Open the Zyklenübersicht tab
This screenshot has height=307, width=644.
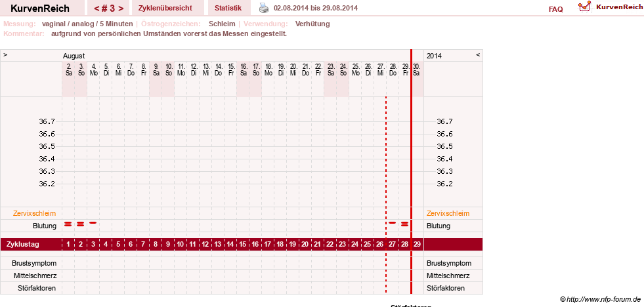pos(165,8)
